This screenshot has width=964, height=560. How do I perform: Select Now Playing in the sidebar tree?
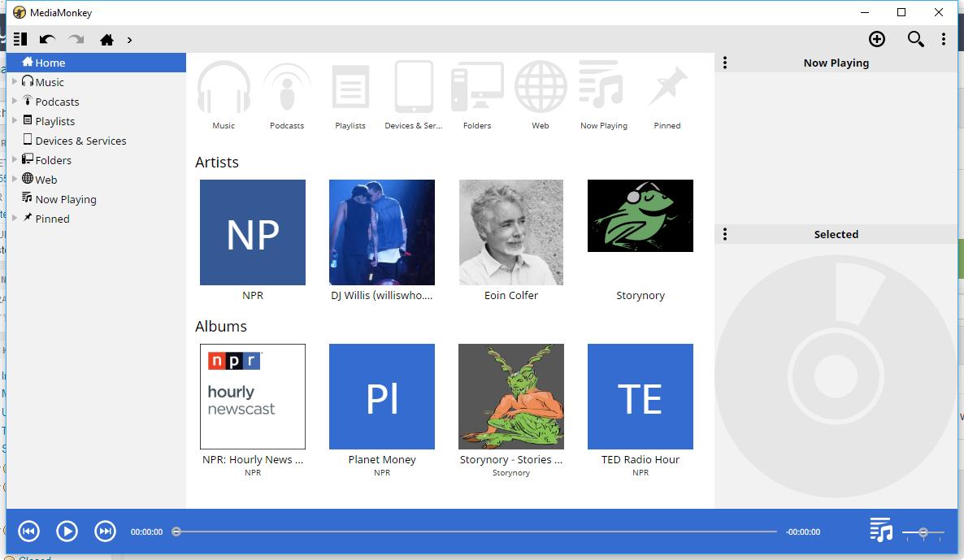pos(65,199)
